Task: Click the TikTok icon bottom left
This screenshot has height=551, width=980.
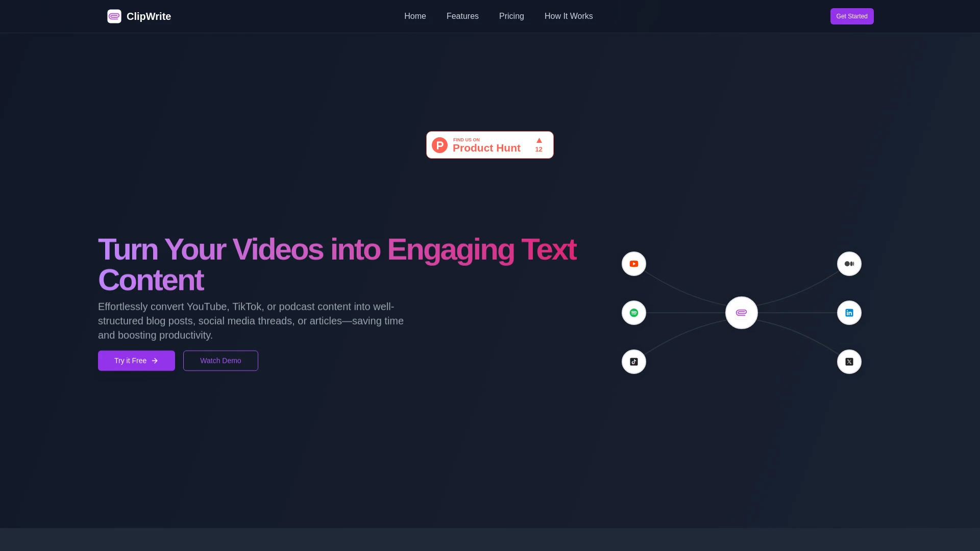Action: [633, 361]
